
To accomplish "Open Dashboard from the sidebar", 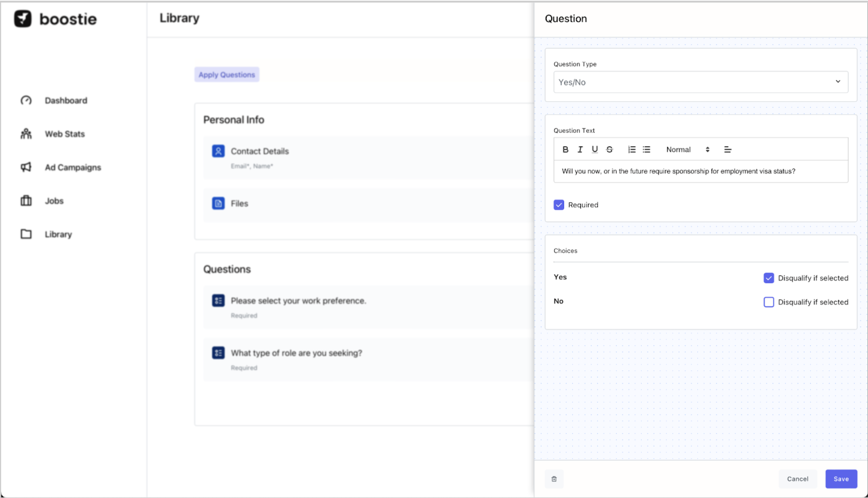I will pyautogui.click(x=66, y=101).
